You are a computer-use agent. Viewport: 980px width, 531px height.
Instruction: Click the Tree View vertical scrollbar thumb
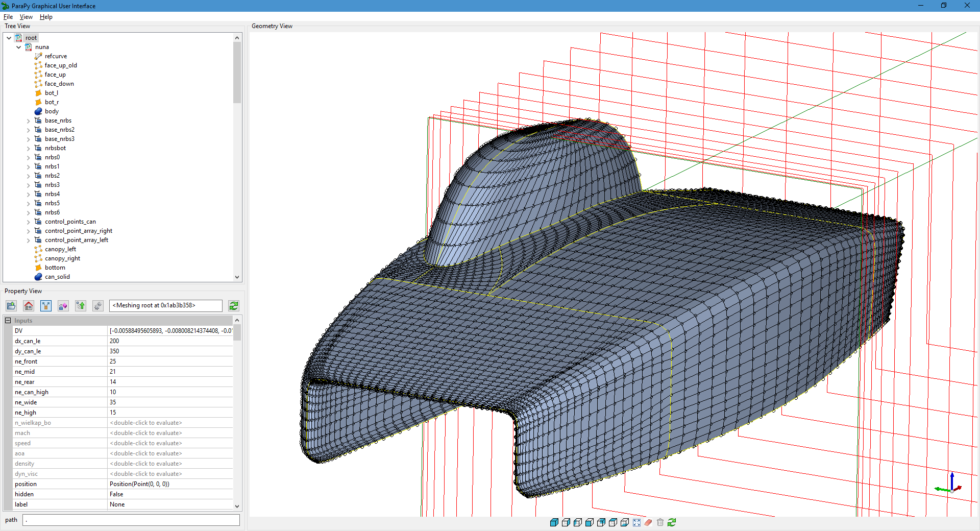[237, 73]
